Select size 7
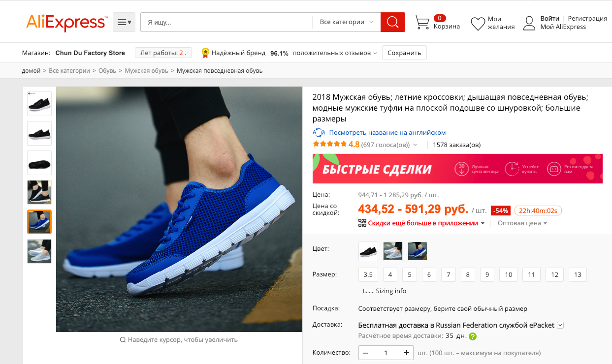Image resolution: width=612 pixels, height=364 pixels. (448, 274)
